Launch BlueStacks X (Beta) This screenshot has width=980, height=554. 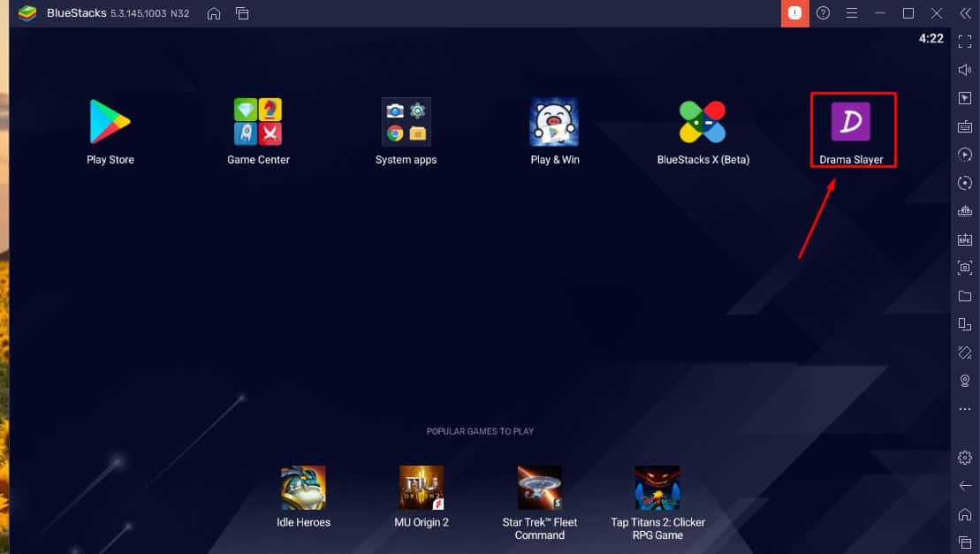click(x=703, y=122)
